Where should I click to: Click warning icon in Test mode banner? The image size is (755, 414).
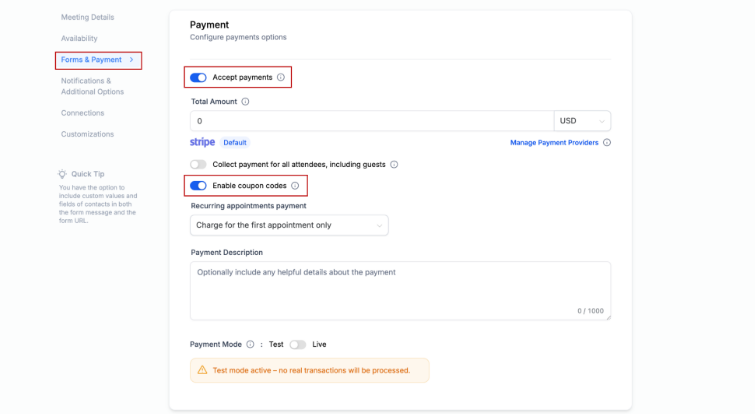(x=202, y=370)
